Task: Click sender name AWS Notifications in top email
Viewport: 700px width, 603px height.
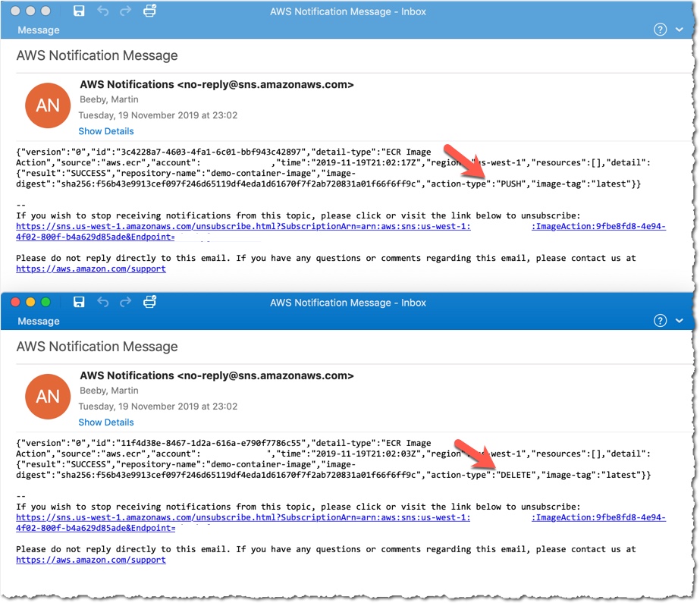Action: (127, 84)
